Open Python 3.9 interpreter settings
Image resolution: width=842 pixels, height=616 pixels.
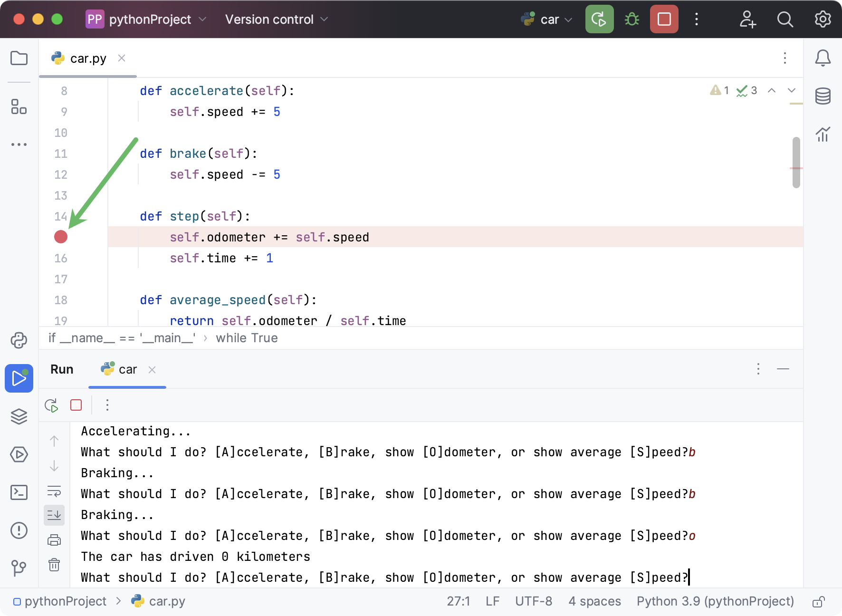(715, 601)
